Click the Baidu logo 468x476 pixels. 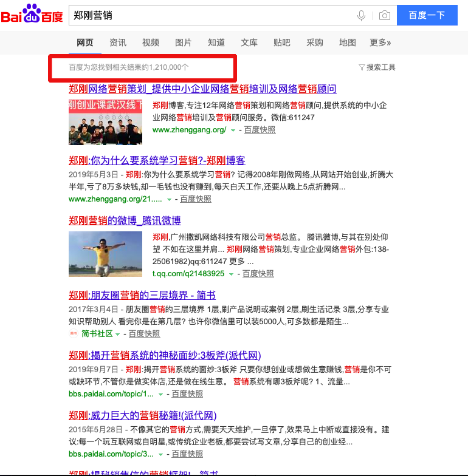[32, 13]
